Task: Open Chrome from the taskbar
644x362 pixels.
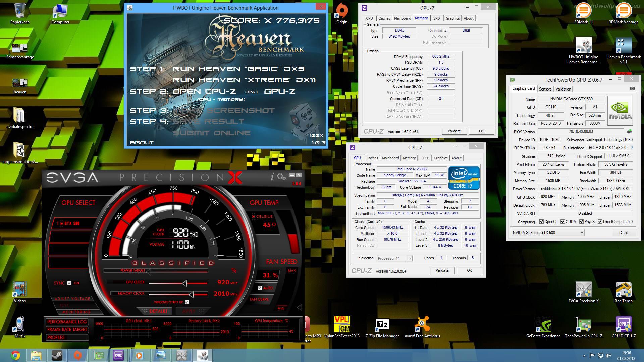Action: tap(15, 355)
